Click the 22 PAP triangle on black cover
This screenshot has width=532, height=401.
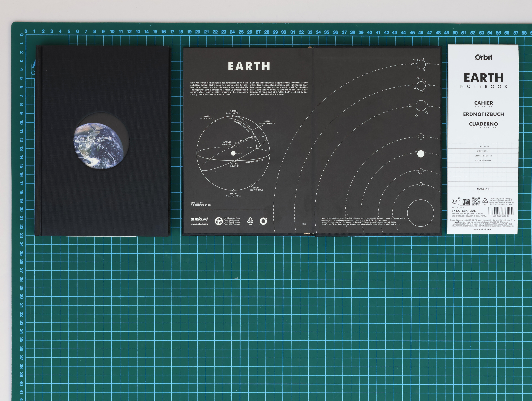pyautogui.click(x=250, y=220)
